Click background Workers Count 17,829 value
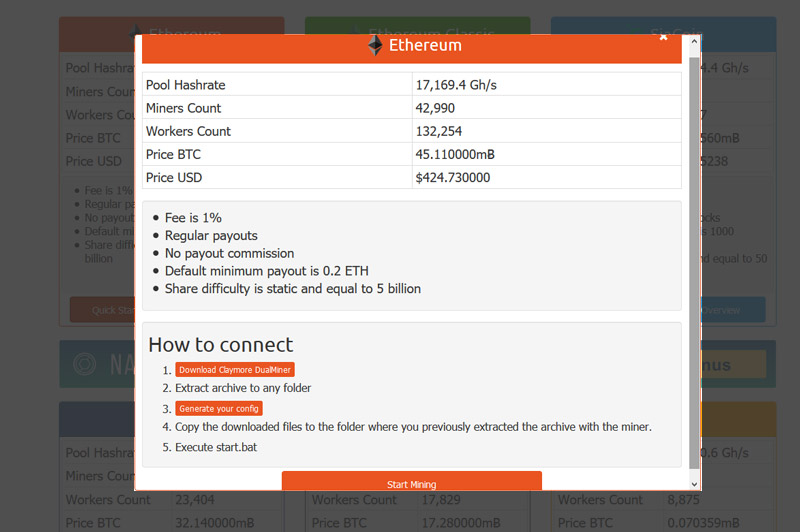Screen dimensions: 800x532 (x=441, y=499)
